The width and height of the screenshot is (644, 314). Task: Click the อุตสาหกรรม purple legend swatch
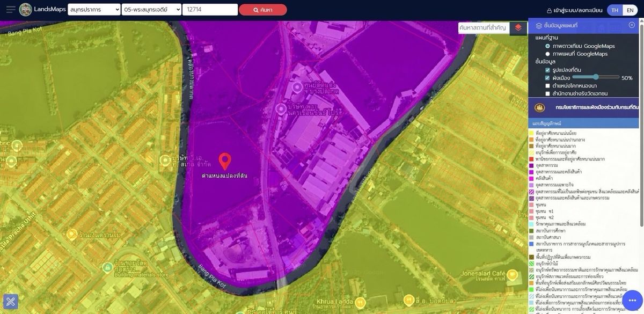531,165
